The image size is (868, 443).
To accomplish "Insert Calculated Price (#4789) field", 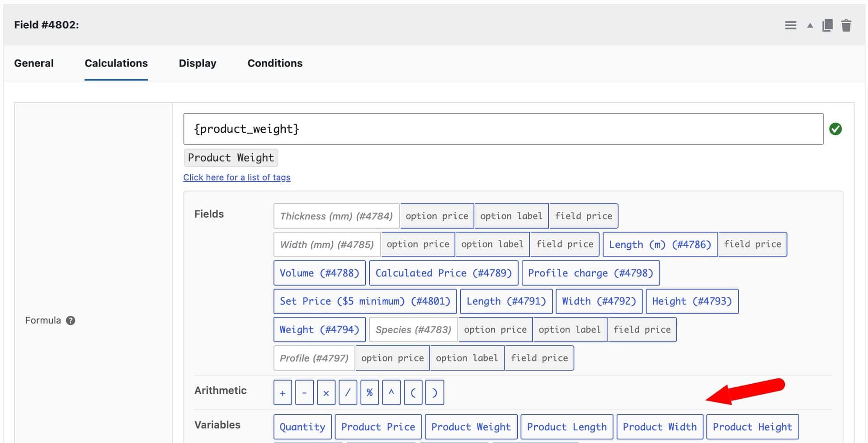I will 443,273.
